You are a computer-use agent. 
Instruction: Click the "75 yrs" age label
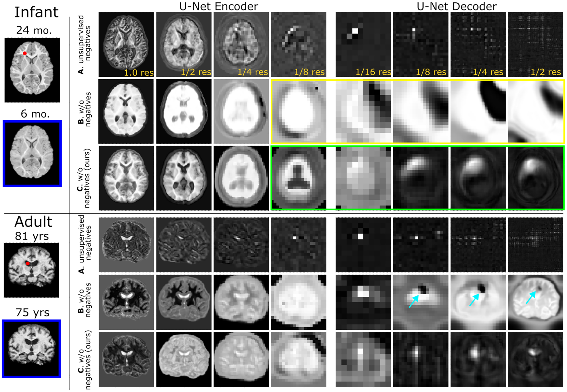(x=33, y=313)
